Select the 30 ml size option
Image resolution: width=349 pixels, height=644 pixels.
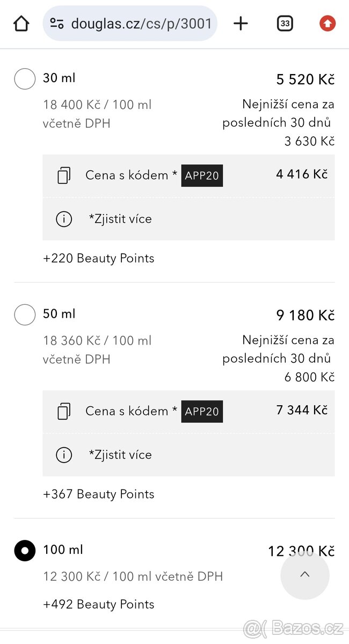tap(25, 78)
